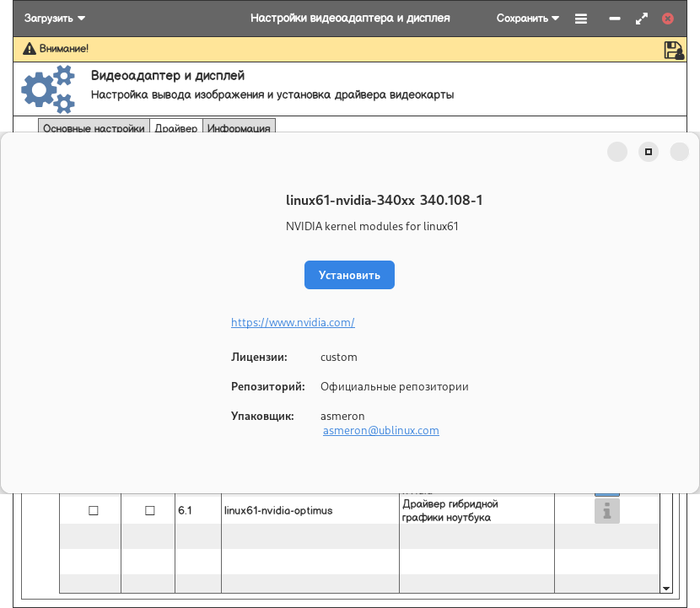
Task: Minimize the Настройки видеоадаптера window
Action: (x=615, y=19)
